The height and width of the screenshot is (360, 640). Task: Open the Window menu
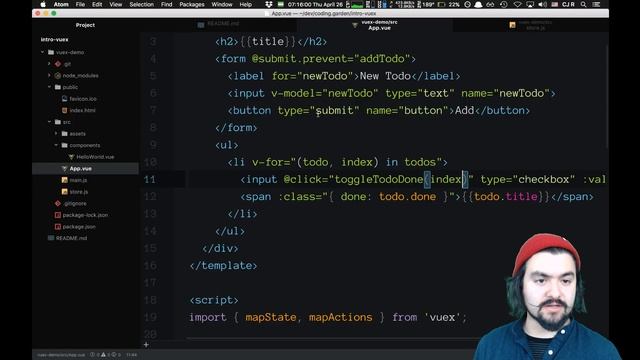click(x=222, y=4)
